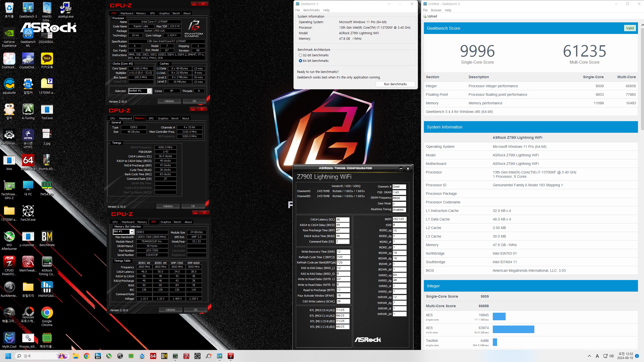
Task: Click the Run Benchmarks button
Action: click(395, 84)
